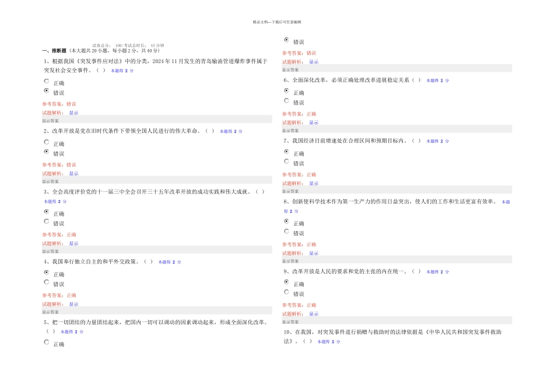Select 正确 for question 1
The width and height of the screenshot is (554, 392).
tap(46, 81)
